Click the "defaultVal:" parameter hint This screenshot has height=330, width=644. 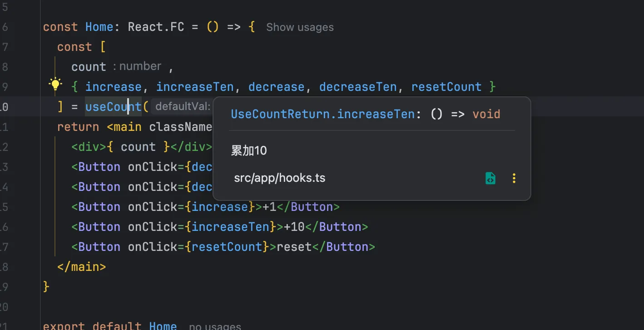click(x=183, y=107)
